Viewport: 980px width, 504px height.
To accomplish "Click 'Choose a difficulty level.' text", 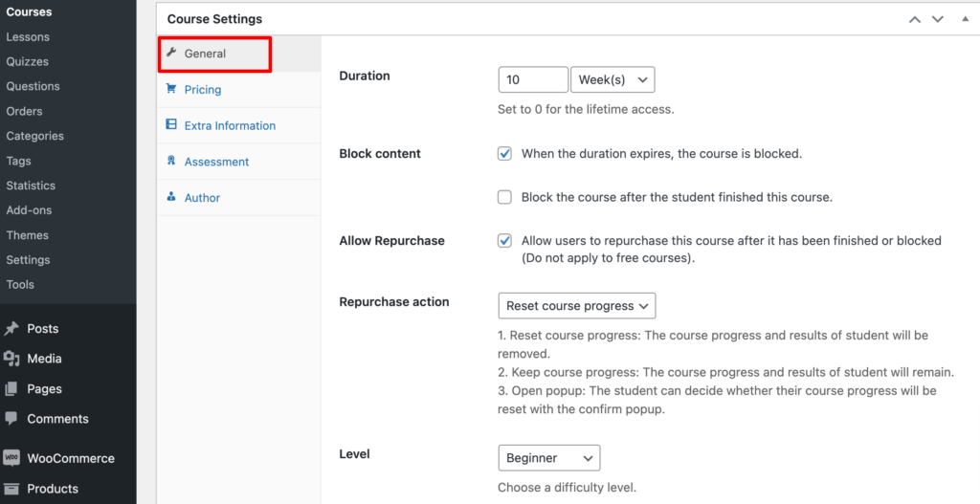I will click(x=567, y=488).
